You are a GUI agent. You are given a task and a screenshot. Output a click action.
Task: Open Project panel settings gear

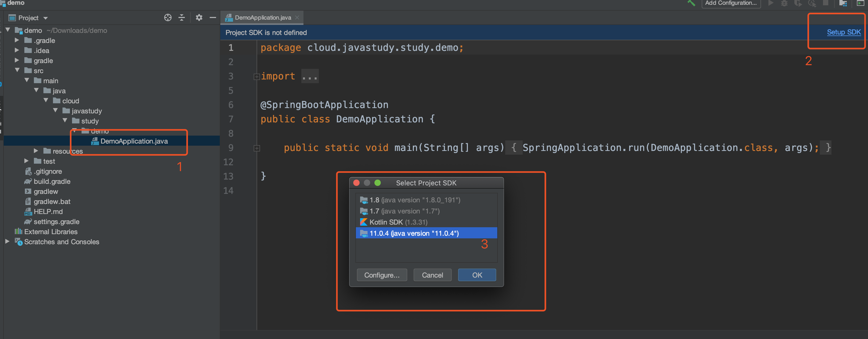(199, 17)
